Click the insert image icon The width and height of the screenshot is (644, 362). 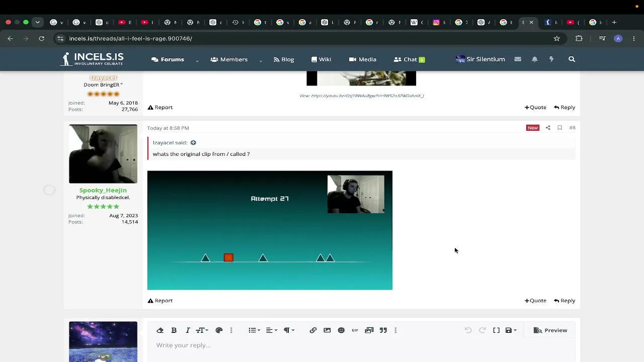click(327, 330)
